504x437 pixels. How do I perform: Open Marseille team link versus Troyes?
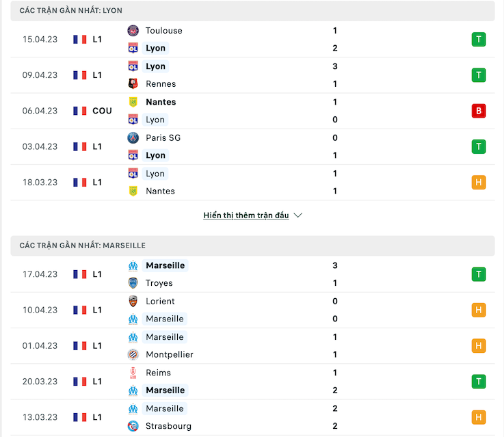tap(165, 265)
